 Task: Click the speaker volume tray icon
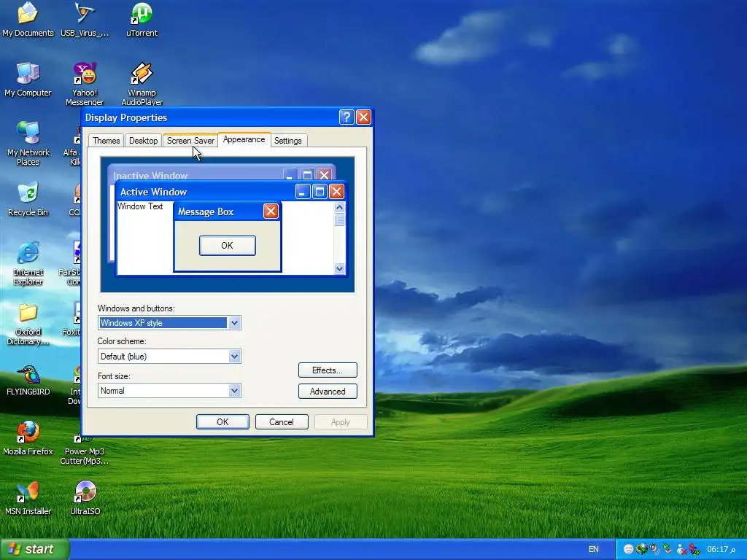[654, 550]
